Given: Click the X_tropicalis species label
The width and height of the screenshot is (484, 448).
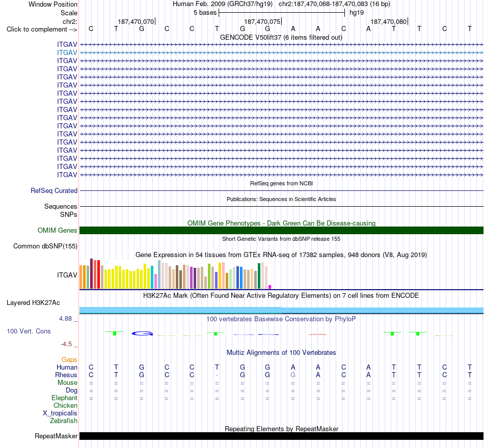Looking at the screenshot, I should [60, 413].
